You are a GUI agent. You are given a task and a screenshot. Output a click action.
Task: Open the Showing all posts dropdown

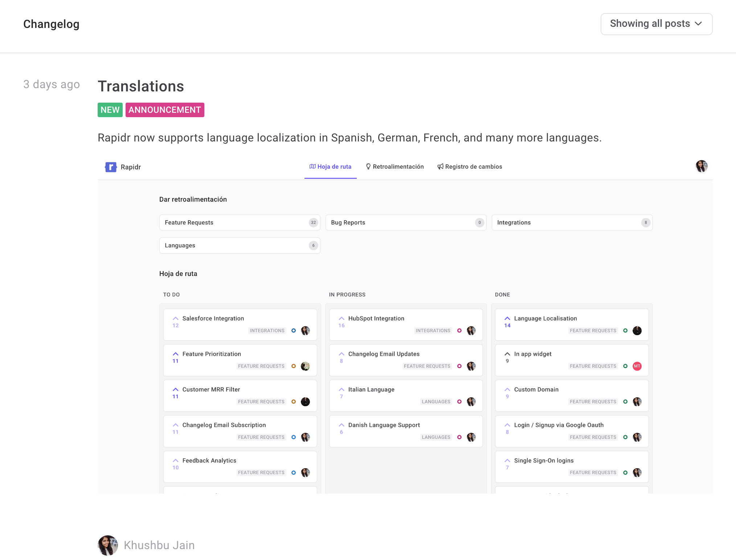[655, 24]
